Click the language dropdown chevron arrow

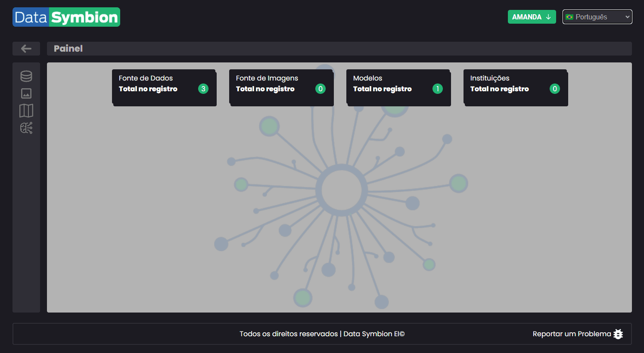click(x=627, y=17)
